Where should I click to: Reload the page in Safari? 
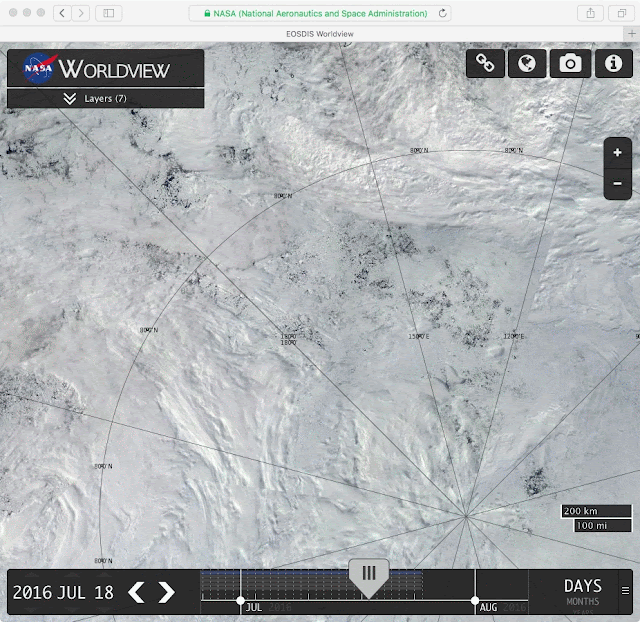442,13
